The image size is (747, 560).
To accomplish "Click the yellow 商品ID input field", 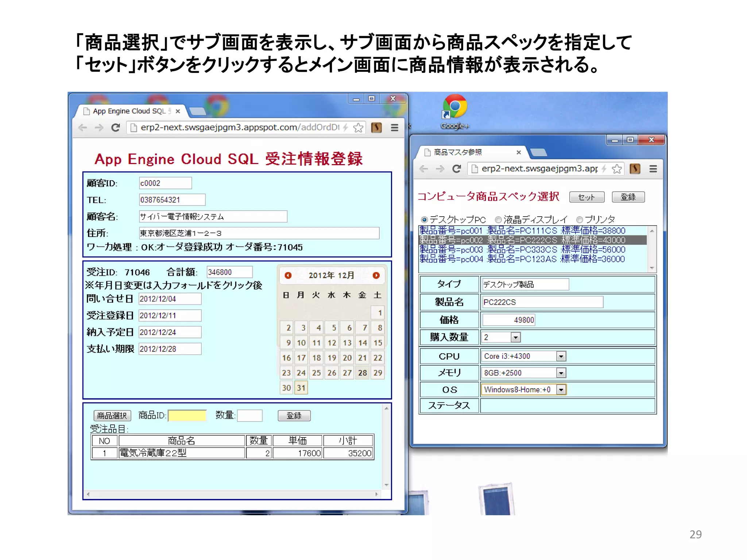I will tap(187, 416).
